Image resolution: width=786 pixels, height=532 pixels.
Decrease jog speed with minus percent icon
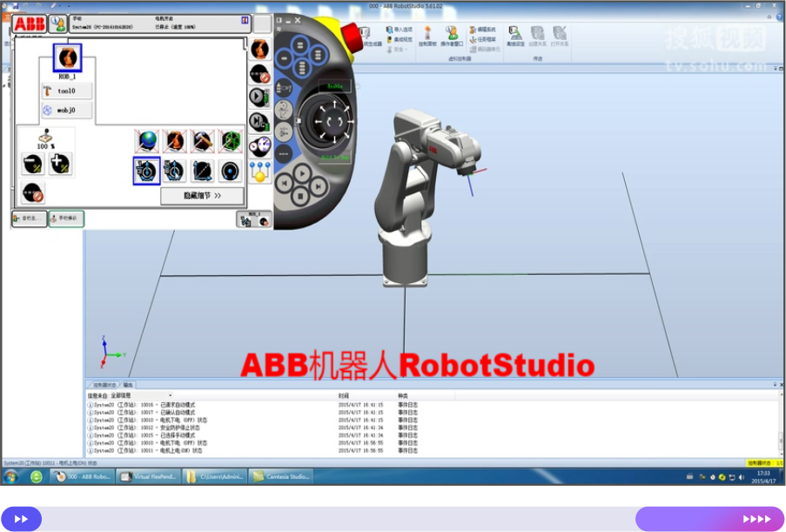pos(33,164)
